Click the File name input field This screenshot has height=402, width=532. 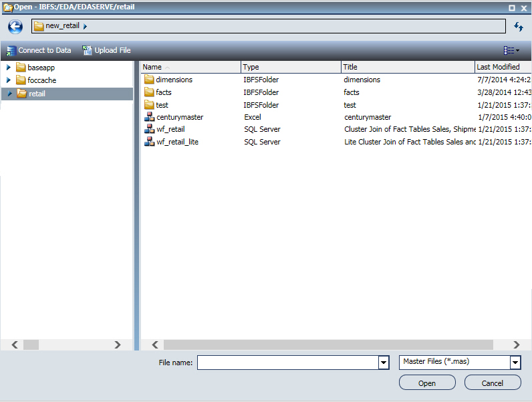287,363
